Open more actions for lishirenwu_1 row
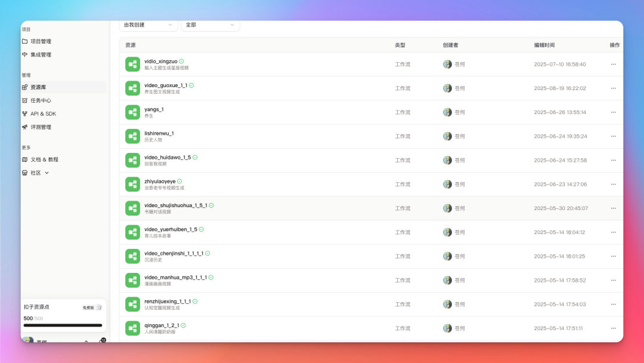The height and width of the screenshot is (363, 644). pos(613,136)
